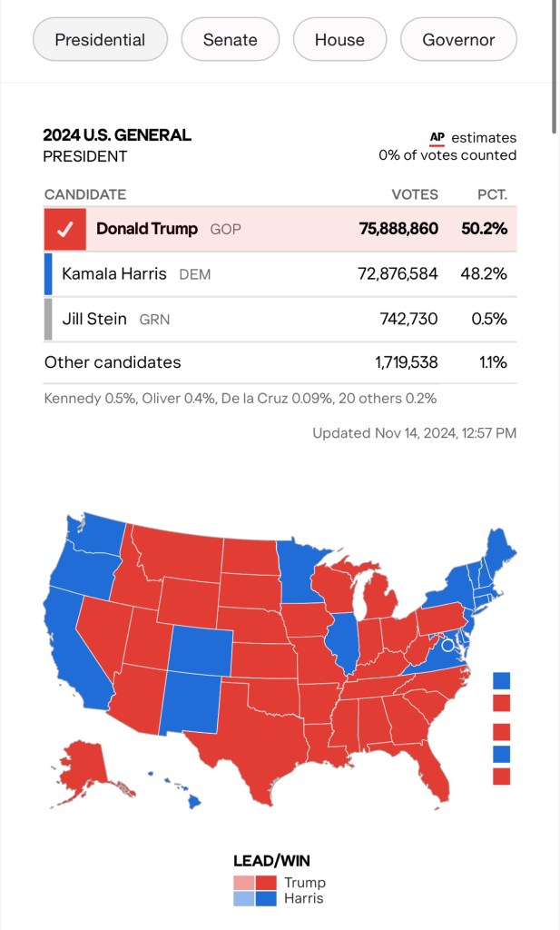Viewport: 560px width, 930px height.
Task: Click the red winner checkmark beside Donald Trump
Action: pyautogui.click(x=64, y=230)
